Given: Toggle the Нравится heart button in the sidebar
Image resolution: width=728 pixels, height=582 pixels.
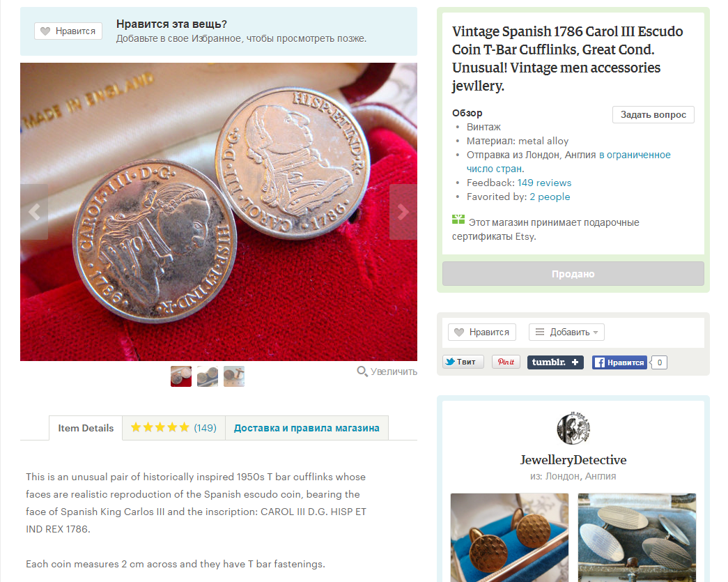Looking at the screenshot, I should click(x=482, y=332).
